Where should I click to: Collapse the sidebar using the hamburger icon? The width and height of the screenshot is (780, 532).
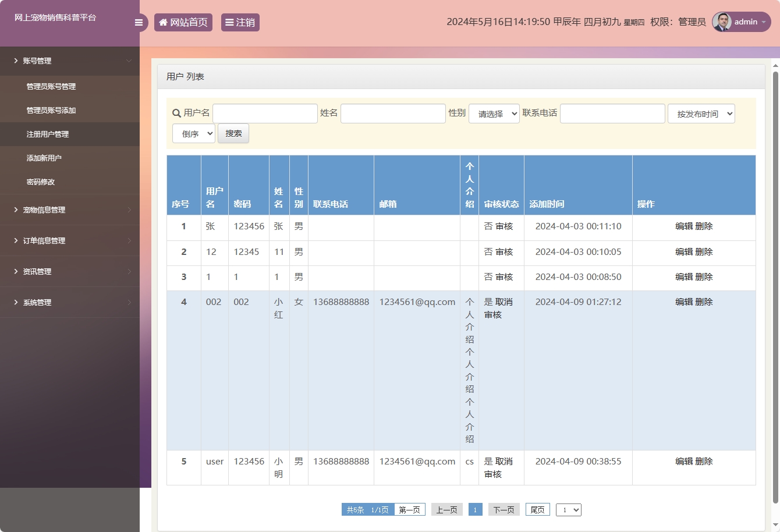pos(139,22)
